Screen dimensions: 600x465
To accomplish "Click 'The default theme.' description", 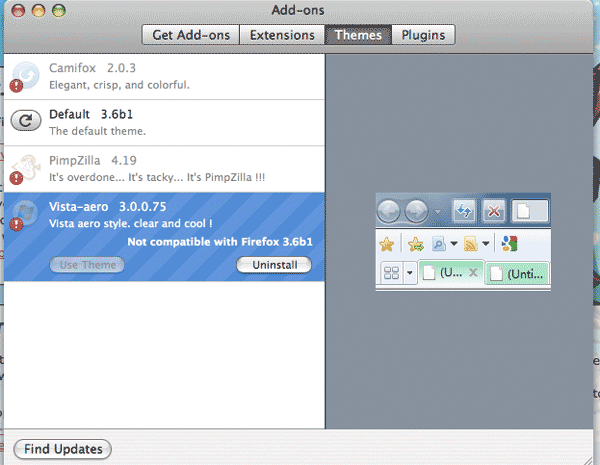I will pyautogui.click(x=98, y=131).
